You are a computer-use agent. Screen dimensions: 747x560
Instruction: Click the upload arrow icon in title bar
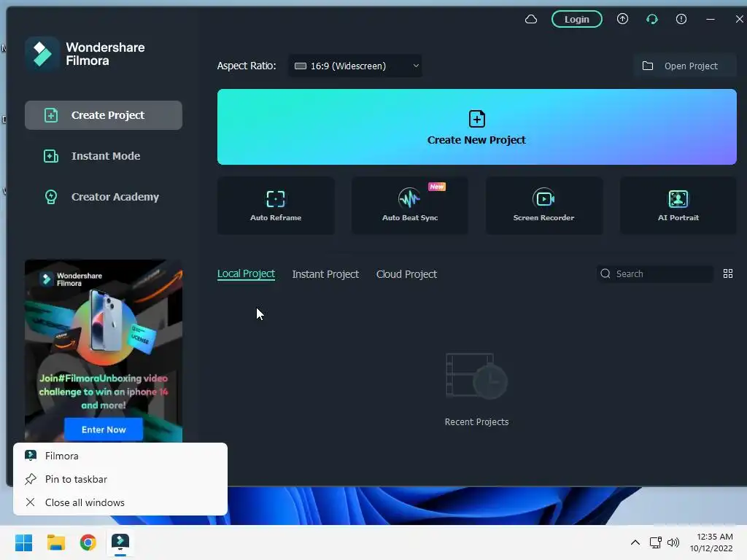pyautogui.click(x=622, y=19)
